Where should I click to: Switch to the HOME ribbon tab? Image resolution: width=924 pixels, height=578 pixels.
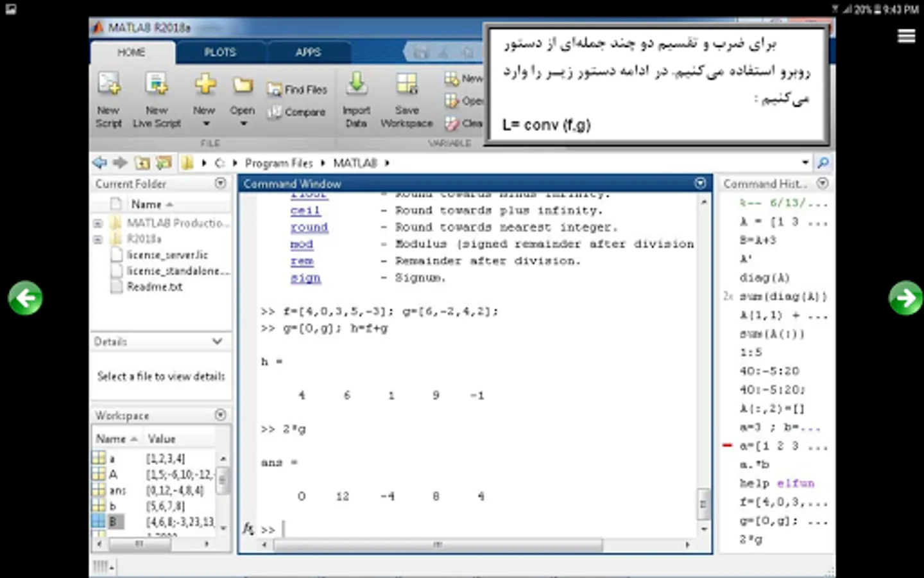tap(132, 53)
